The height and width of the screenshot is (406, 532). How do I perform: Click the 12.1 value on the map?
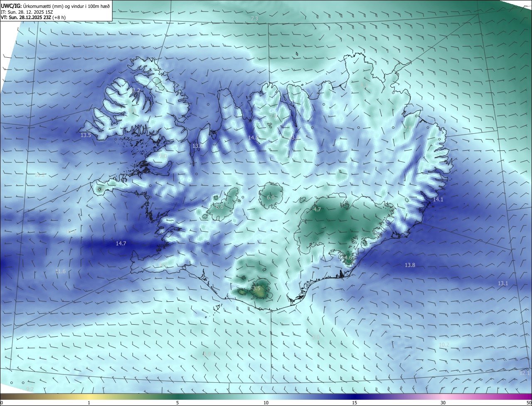point(525,373)
